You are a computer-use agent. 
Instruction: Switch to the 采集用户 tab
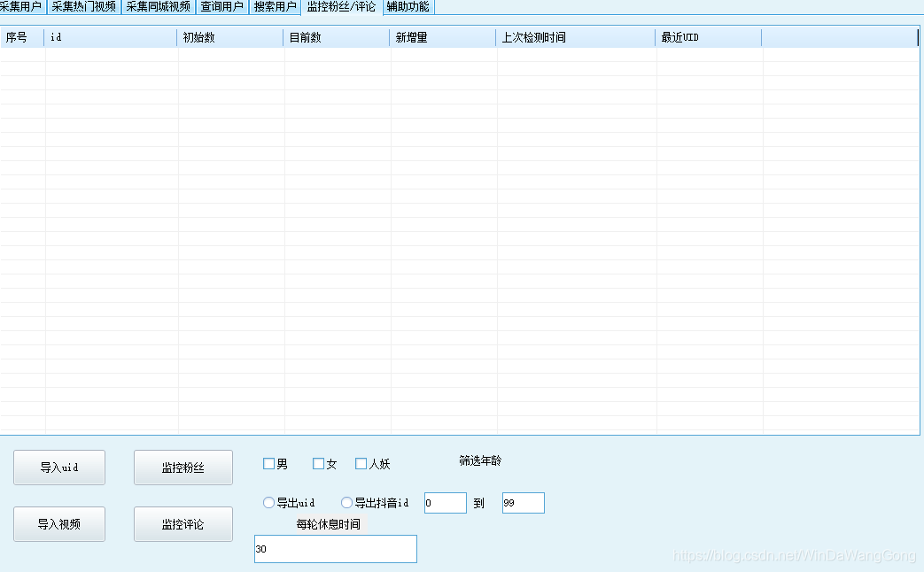tap(22, 7)
